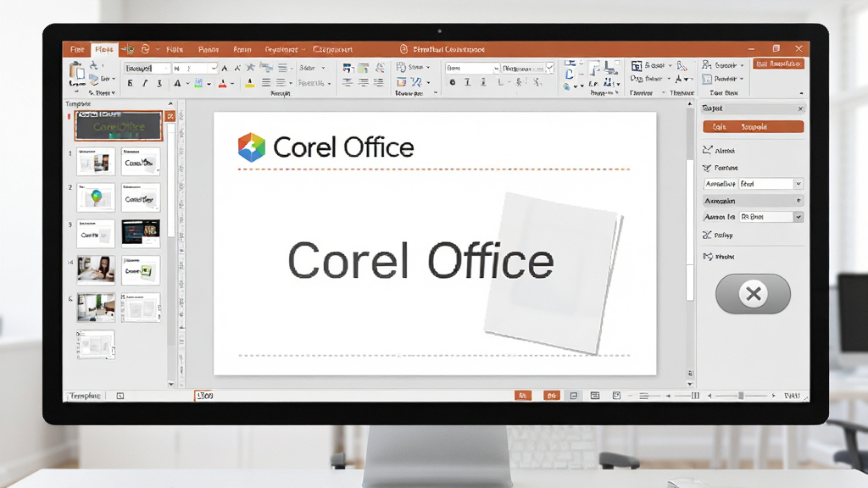Screen dimensions: 868x488
Task: Click the large round X button in the side panel
Action: coord(753,294)
